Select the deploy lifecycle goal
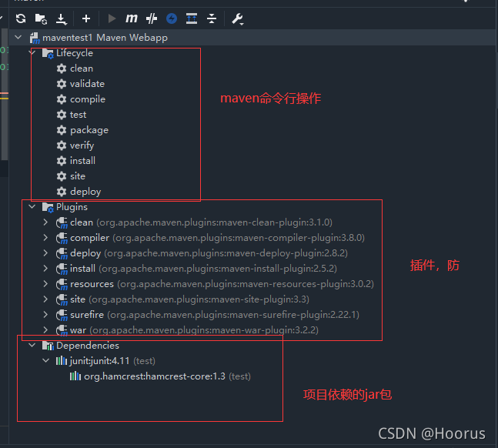Screen dimensions: 498x448 tap(85, 192)
